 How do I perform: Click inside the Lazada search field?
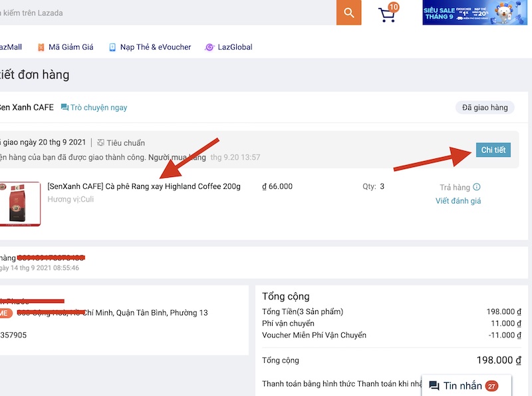point(166,13)
